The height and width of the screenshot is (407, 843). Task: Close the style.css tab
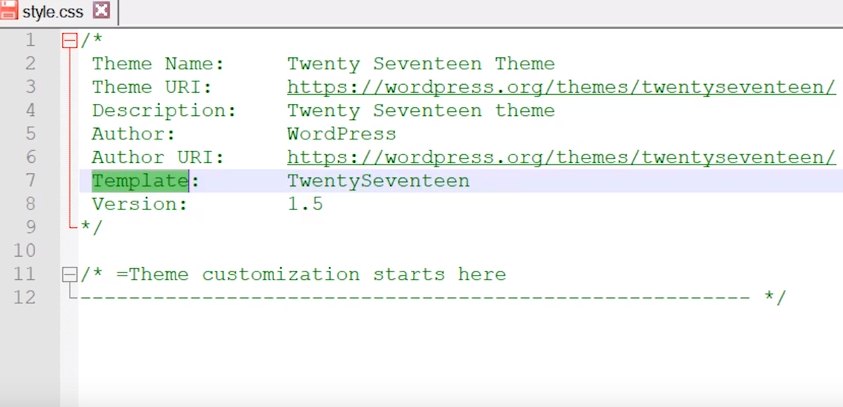tap(102, 10)
